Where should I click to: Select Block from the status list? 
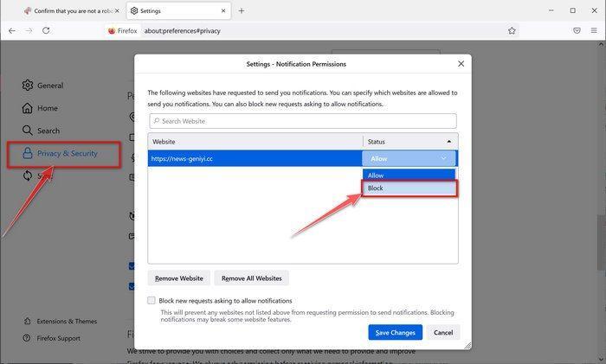(409, 188)
